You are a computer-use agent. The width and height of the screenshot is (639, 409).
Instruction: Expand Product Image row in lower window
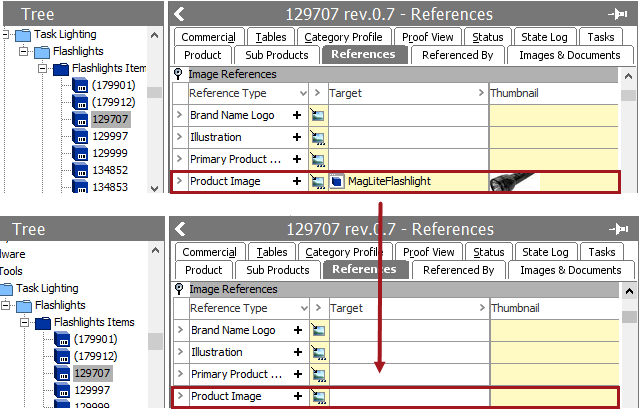click(180, 396)
